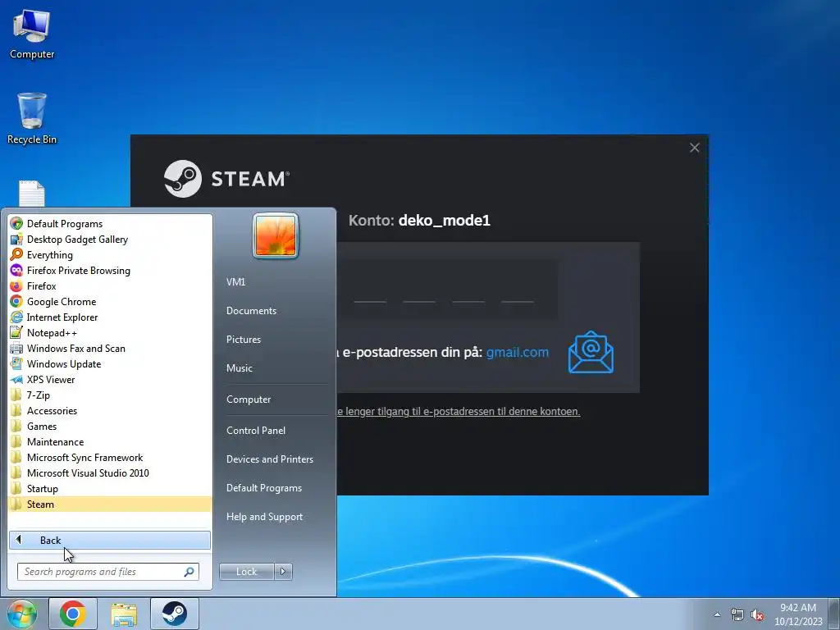Click the network status tray icon
The image size is (840, 630).
(737, 615)
